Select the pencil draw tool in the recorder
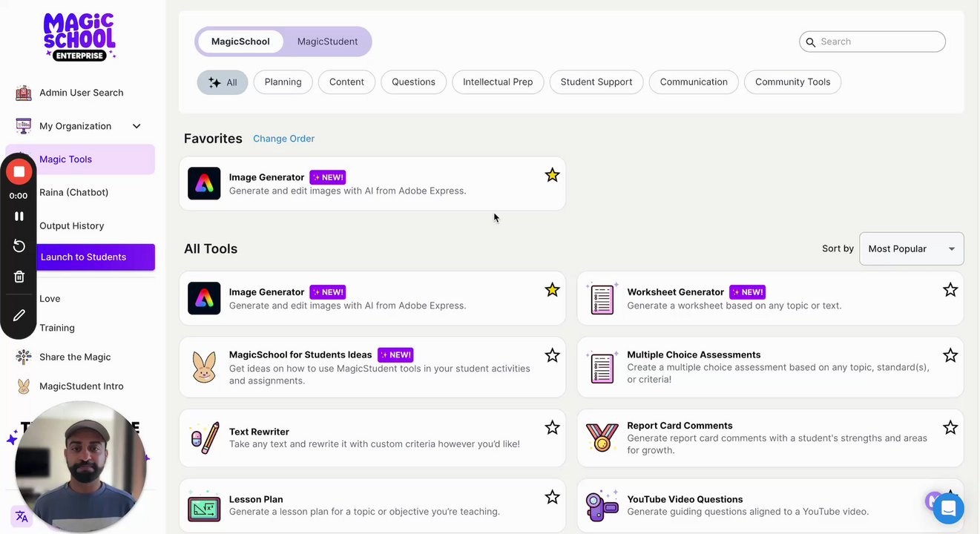The height and width of the screenshot is (534, 980). [19, 315]
